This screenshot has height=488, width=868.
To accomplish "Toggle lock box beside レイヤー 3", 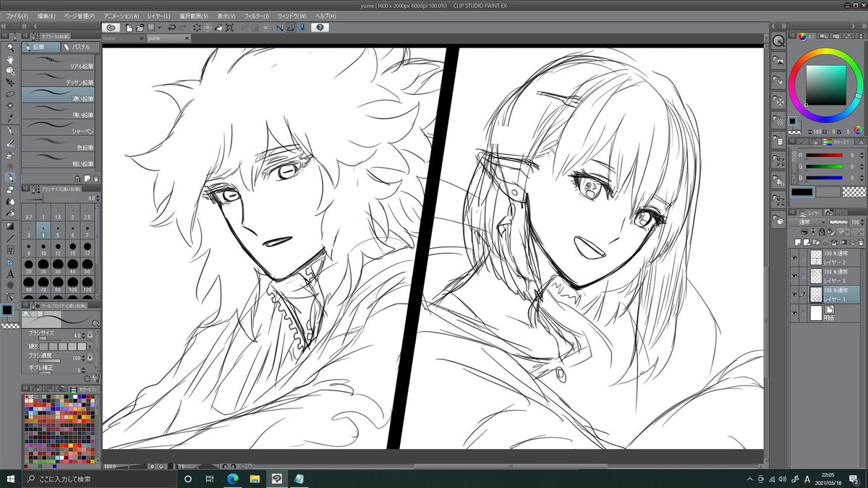I will pos(803,275).
